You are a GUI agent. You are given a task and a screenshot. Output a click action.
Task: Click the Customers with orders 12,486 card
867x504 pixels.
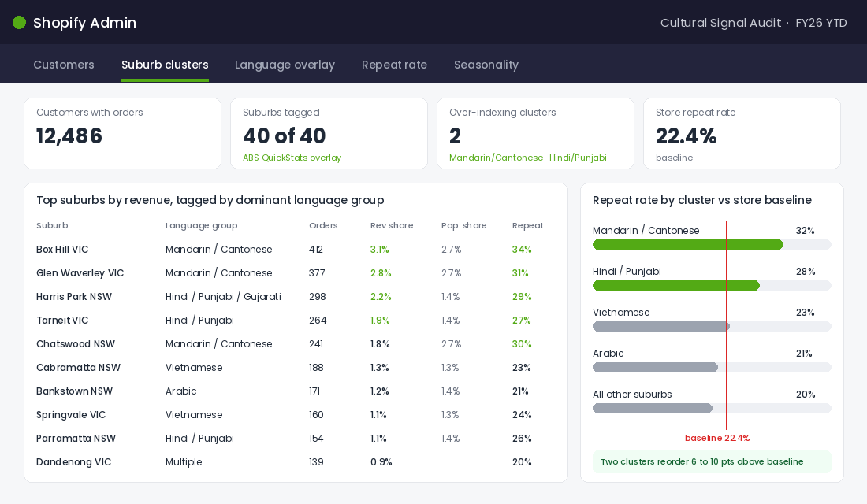pos(122,133)
